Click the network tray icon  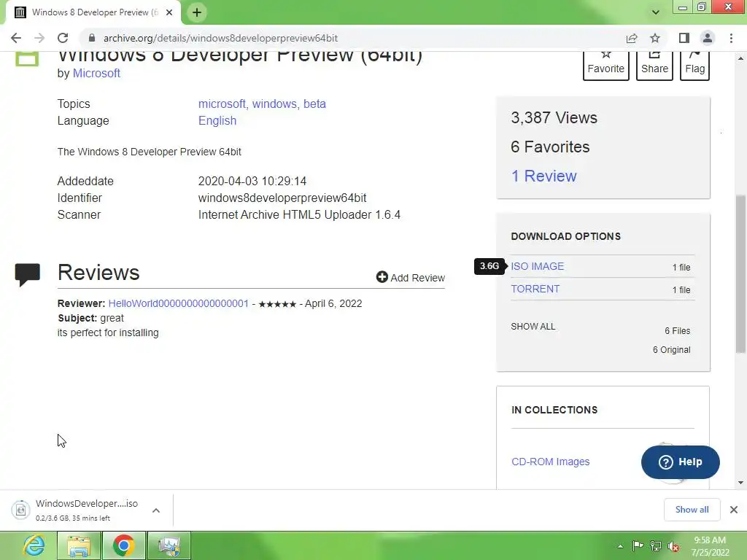[x=656, y=546]
